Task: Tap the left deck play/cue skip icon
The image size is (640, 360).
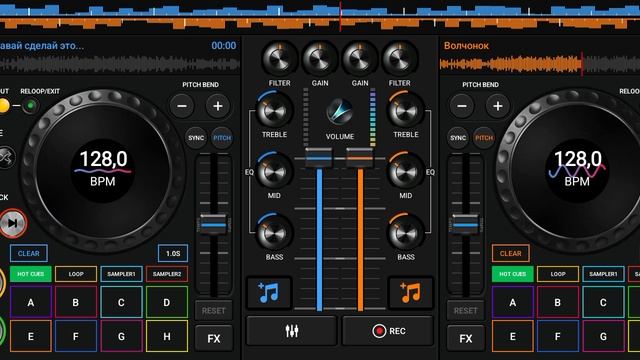Action: click(x=13, y=223)
